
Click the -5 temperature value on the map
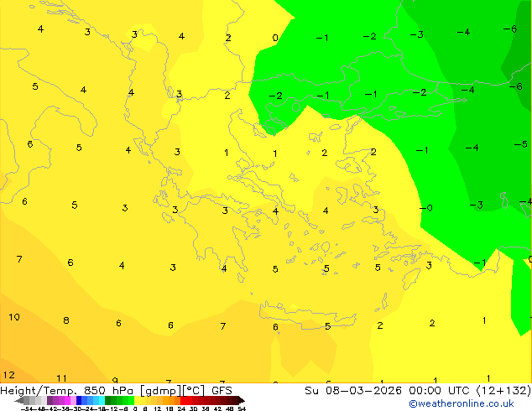pos(520,144)
